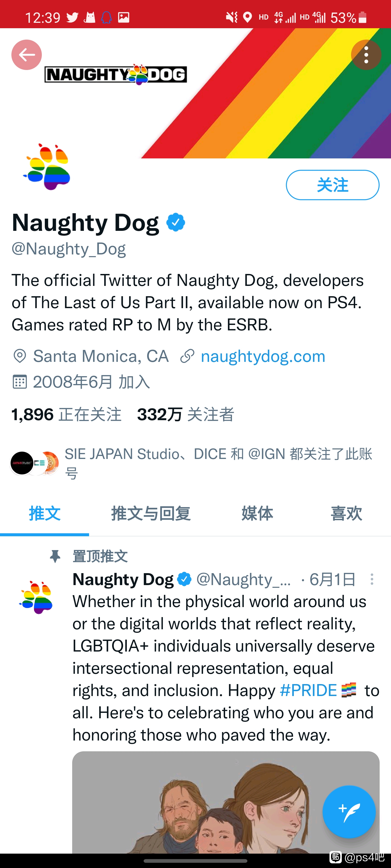Tap the calendar join-date icon

point(20,382)
